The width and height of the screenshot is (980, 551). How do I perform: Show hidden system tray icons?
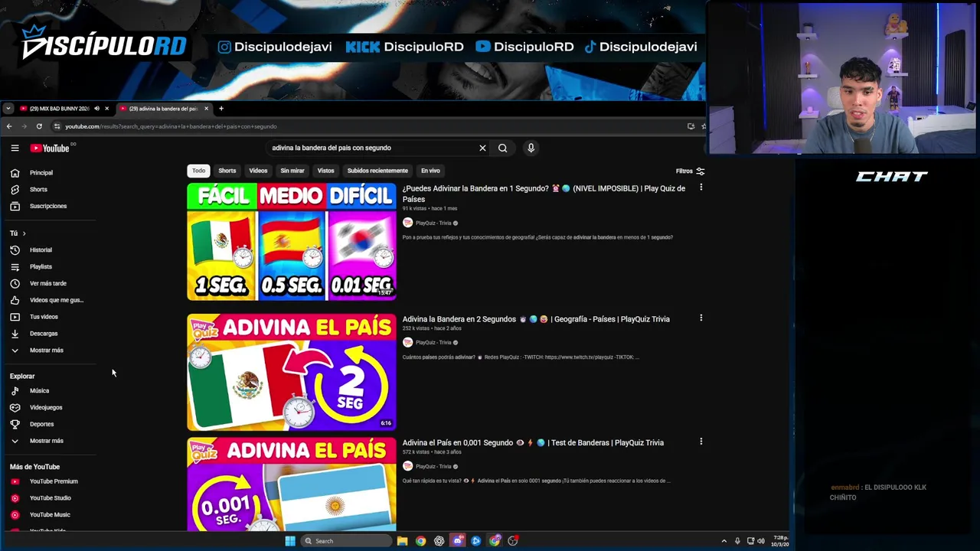pyautogui.click(x=724, y=541)
